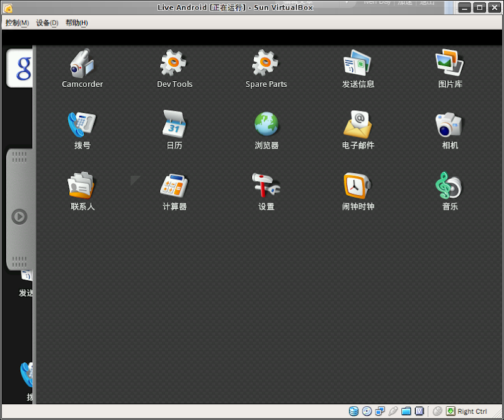Screen dimensions: 504x420
Task: Click the virtualization status indicator icon
Action: [x=419, y=411]
